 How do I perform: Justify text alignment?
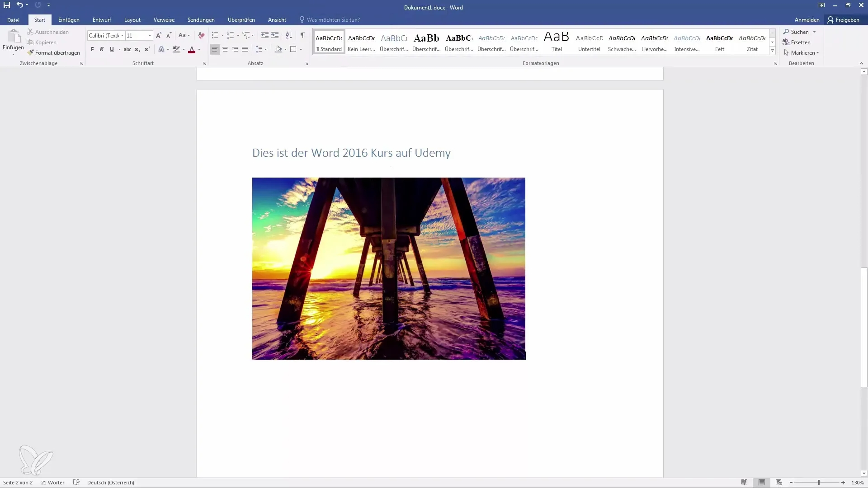[x=245, y=49]
